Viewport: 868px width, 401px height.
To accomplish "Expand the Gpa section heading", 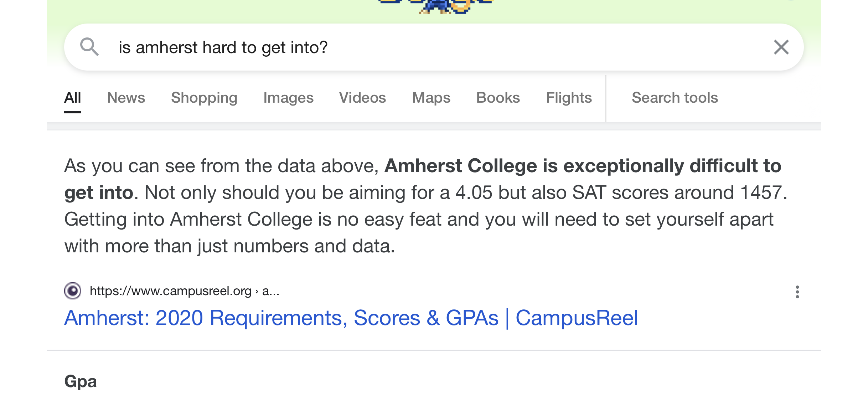I will pyautogui.click(x=81, y=381).
